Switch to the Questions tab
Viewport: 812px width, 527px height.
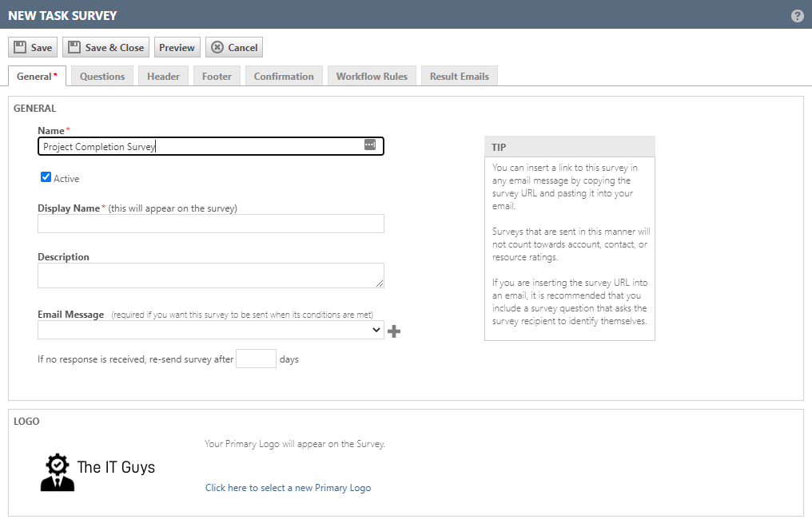(x=102, y=77)
